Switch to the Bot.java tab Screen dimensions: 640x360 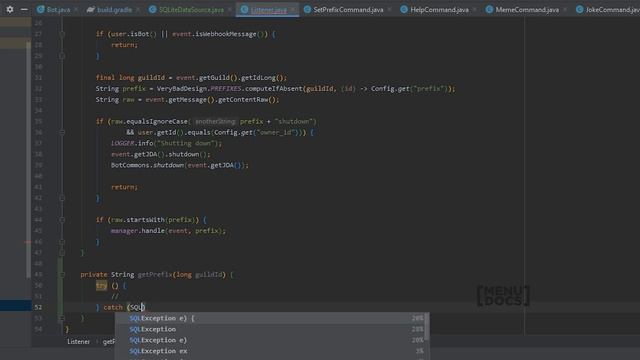[58, 9]
